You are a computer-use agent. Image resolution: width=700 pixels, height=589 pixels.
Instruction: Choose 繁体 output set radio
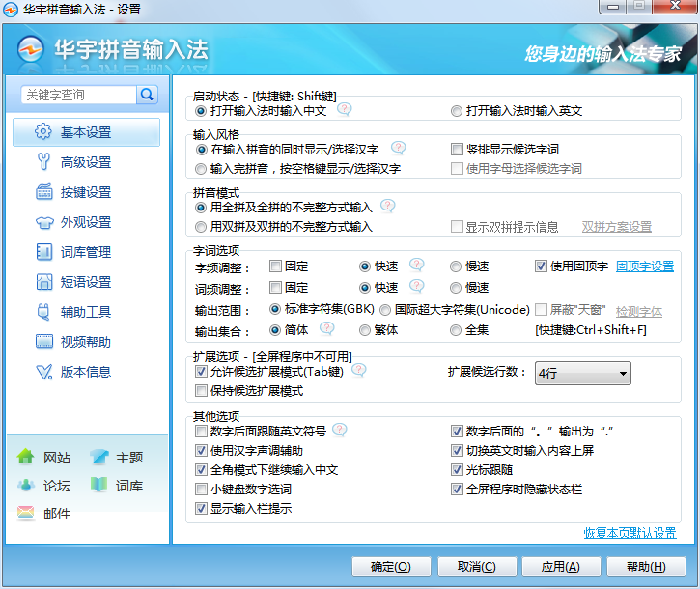coord(366,330)
